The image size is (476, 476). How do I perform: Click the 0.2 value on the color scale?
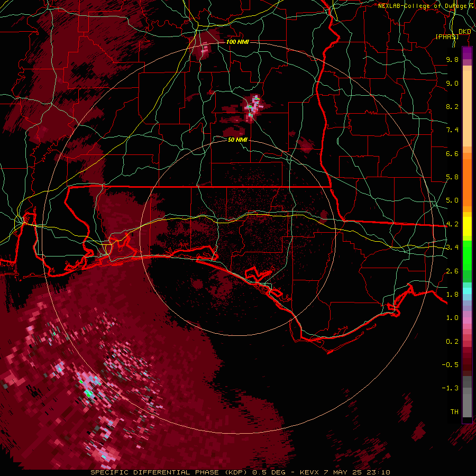tap(452, 342)
